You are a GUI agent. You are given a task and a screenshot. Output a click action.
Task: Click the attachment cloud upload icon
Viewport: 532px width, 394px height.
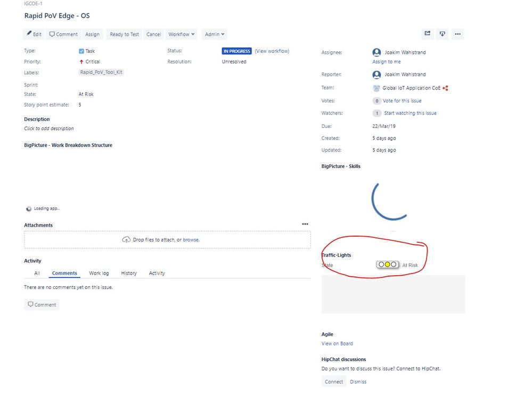(126, 239)
